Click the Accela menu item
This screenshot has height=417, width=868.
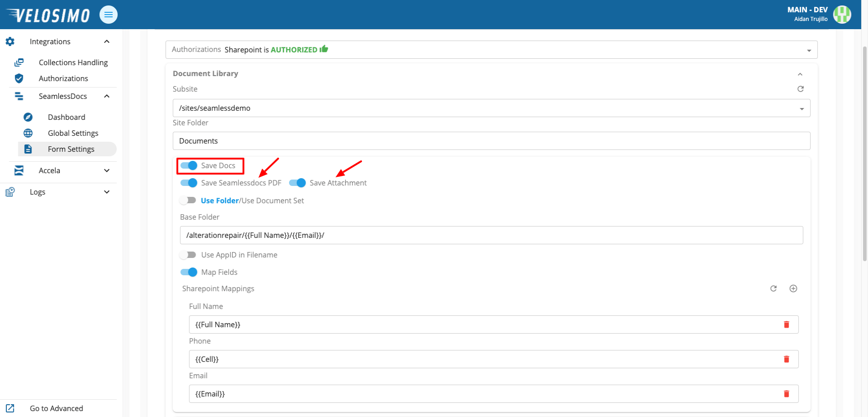(x=49, y=170)
